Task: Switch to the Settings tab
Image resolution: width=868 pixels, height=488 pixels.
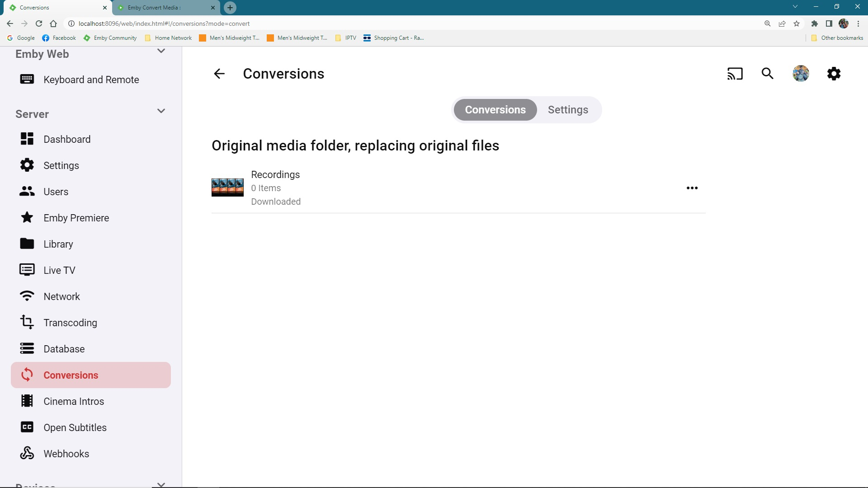Action: coord(568,109)
